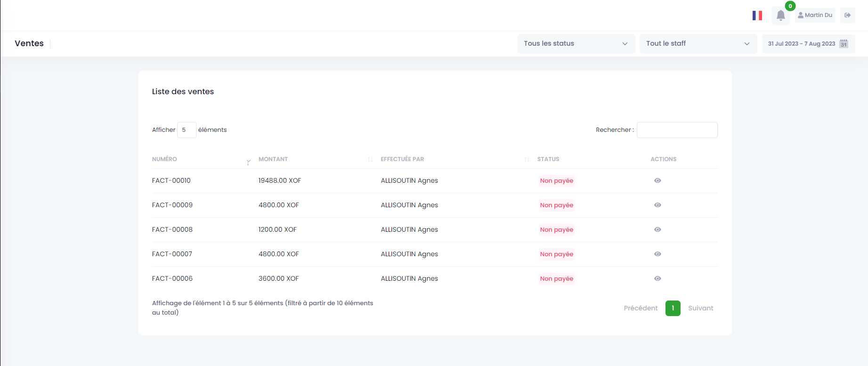Click the eye icon for FACT-00008
The width and height of the screenshot is (868, 366).
[x=657, y=229]
